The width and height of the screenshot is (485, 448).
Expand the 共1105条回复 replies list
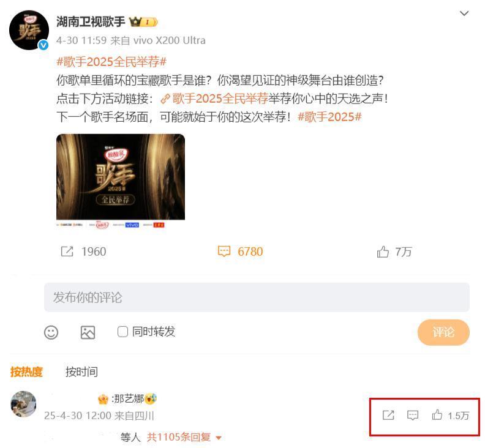[184, 437]
